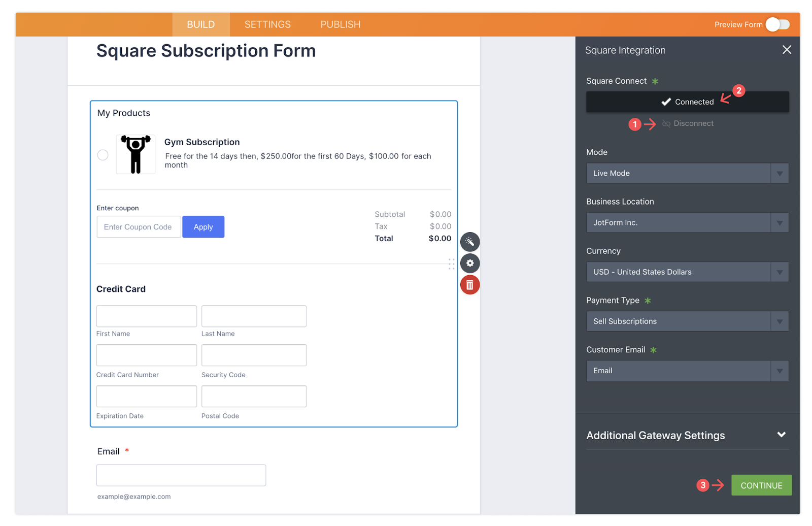Screen dimensions: 812x526
Task: Open the Payment Type dropdown set to Sell Subscriptions
Action: coord(687,321)
